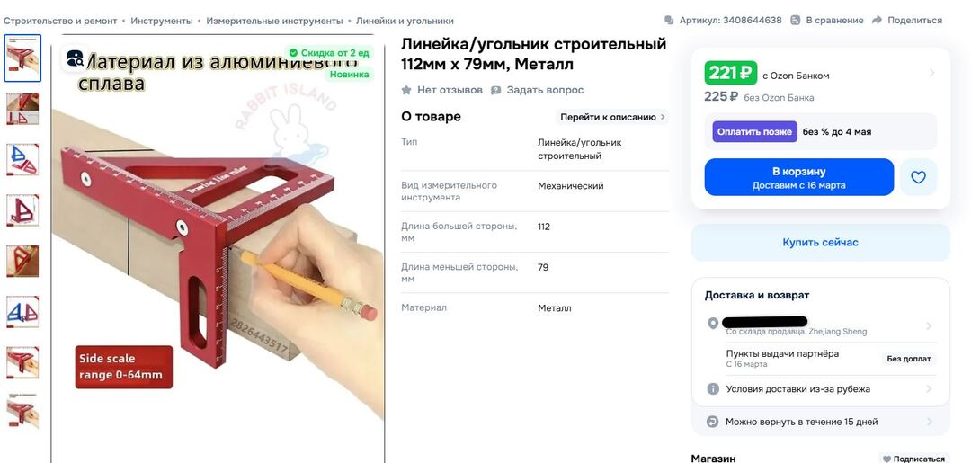The height and width of the screenshot is (463, 980).
Task: Click the Оплатить позже badge
Action: [x=754, y=131]
